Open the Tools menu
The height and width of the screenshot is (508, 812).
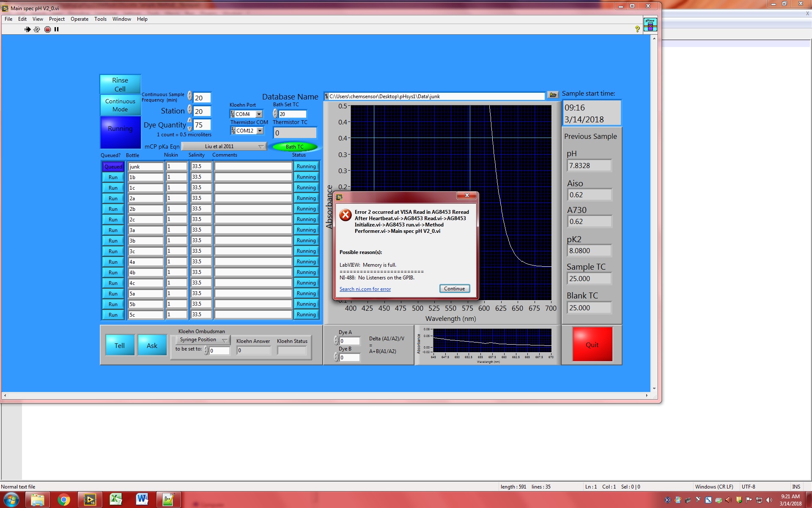coord(100,19)
